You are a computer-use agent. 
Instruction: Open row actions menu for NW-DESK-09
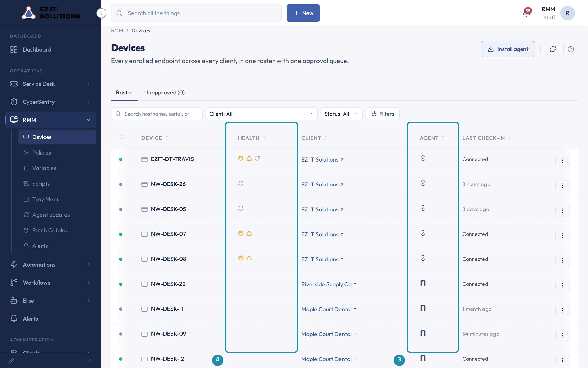click(x=562, y=335)
